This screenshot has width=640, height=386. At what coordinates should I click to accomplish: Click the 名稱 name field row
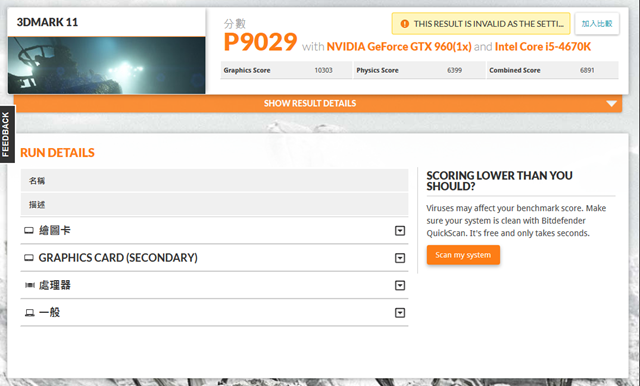[x=214, y=180]
